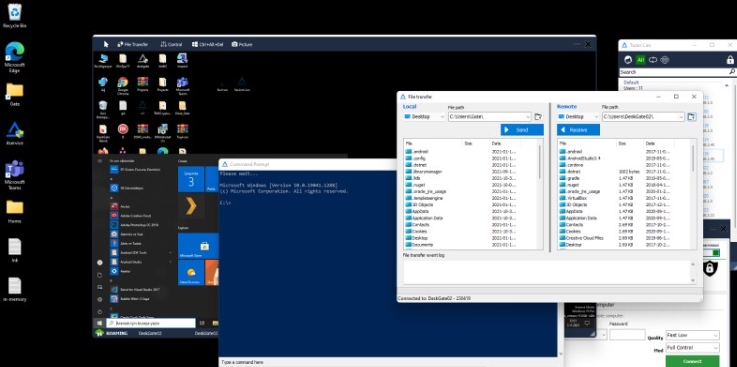Viewport: 737px width, 367px height.
Task: Click the globe icon in right panel toolbar
Action: (665, 60)
